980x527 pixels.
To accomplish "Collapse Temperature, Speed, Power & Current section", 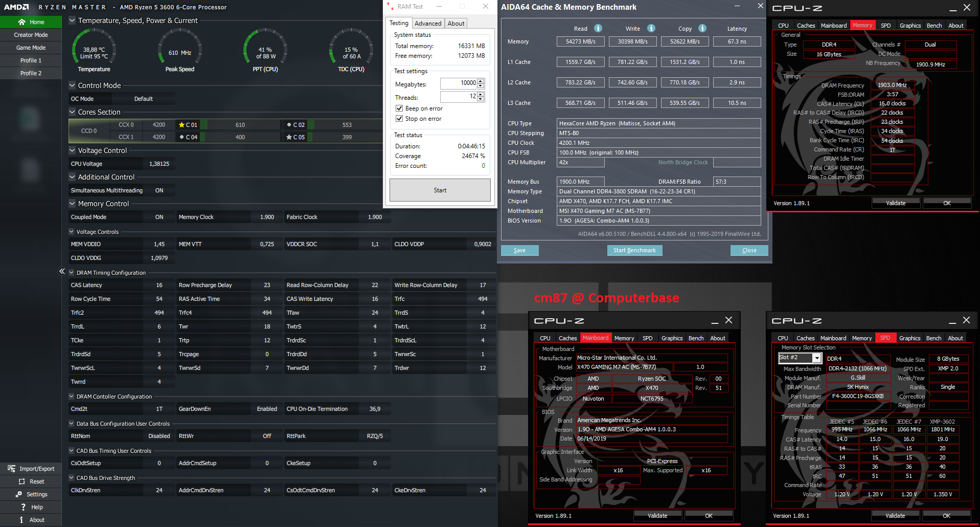I will [x=72, y=20].
